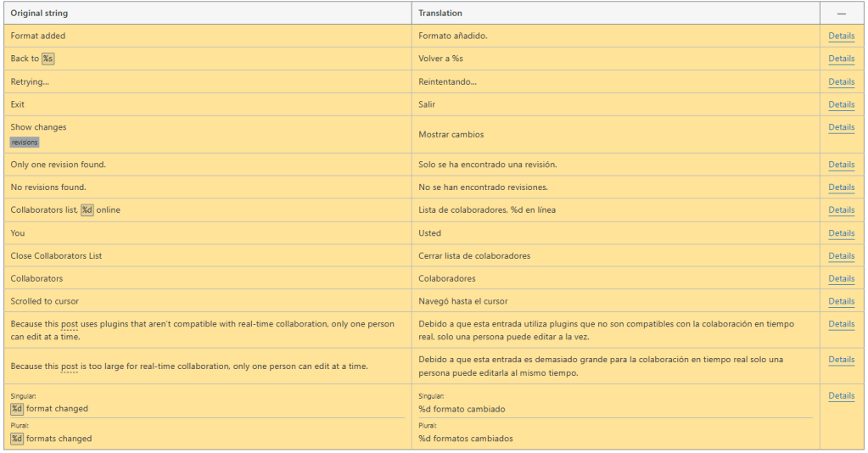Open Details for "No revisions found."
Image resolution: width=868 pixels, height=453 pixels.
(x=841, y=187)
